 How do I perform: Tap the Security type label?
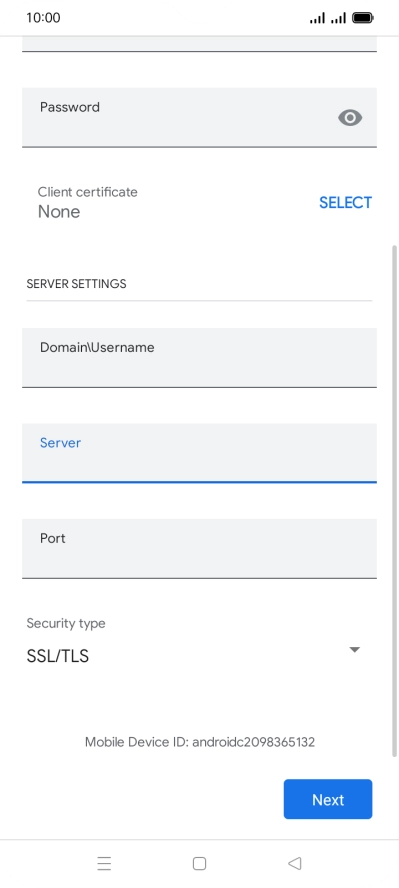coord(66,624)
